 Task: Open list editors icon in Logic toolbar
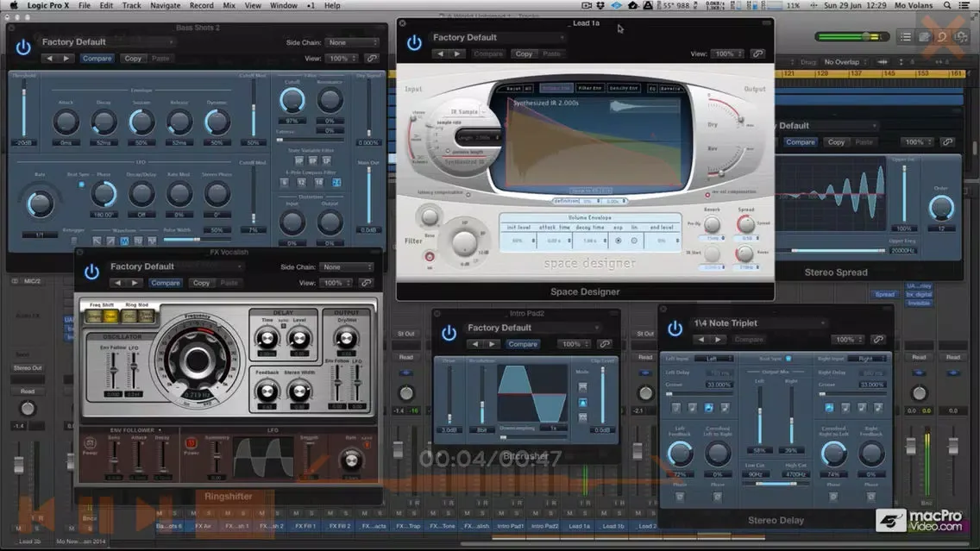[x=906, y=37]
